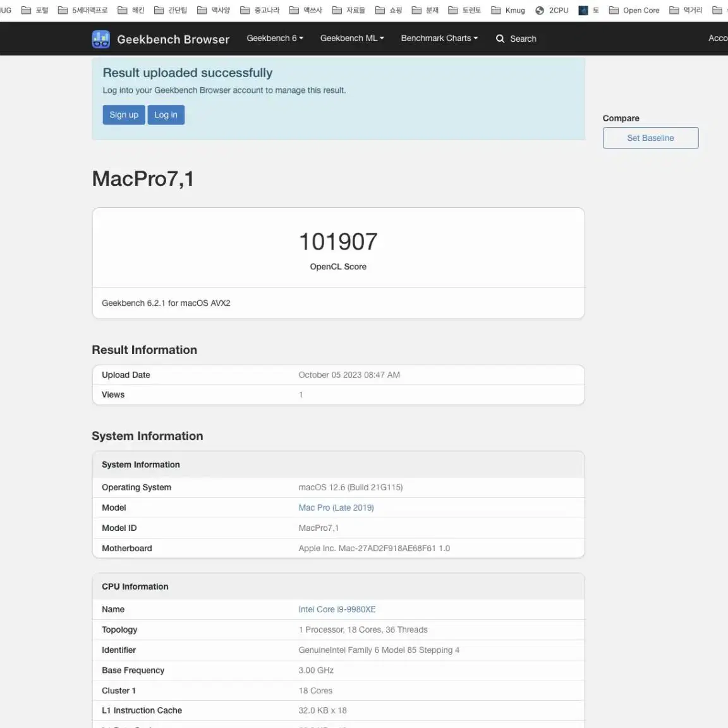This screenshot has height=728, width=728.
Task: Click the Sign up button
Action: (123, 114)
